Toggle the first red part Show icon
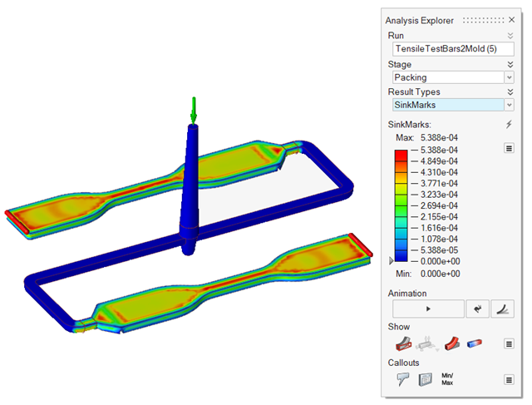532x405 pixels. (x=402, y=343)
